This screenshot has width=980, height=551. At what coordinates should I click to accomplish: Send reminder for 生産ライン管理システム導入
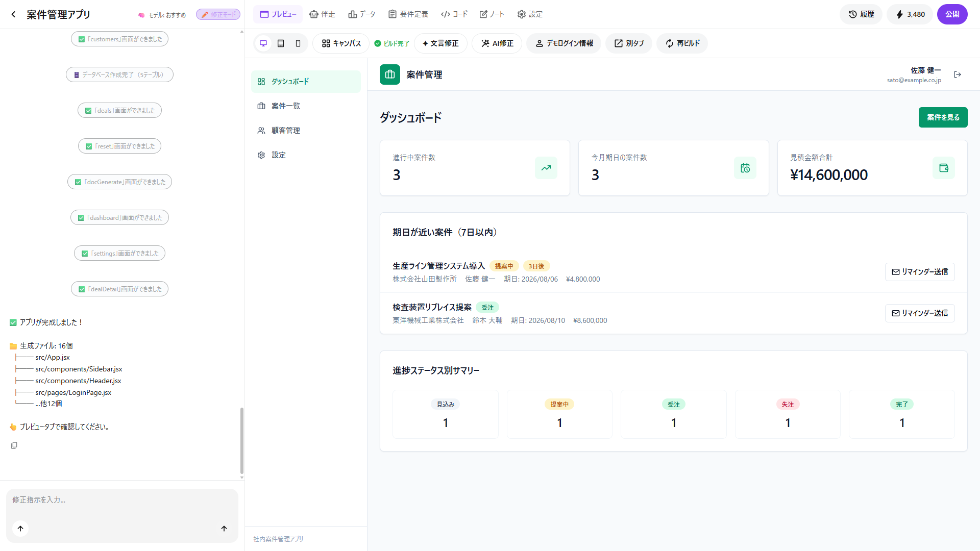click(x=920, y=272)
